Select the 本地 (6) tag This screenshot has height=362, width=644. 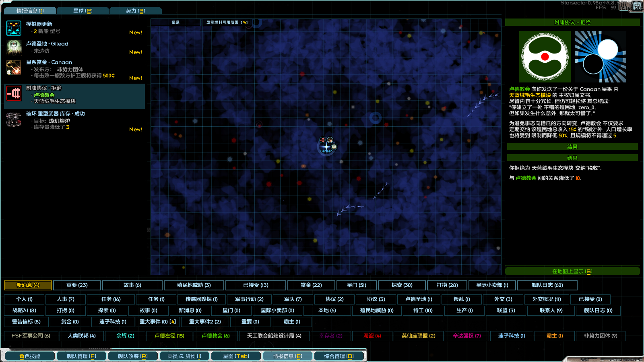click(x=327, y=311)
